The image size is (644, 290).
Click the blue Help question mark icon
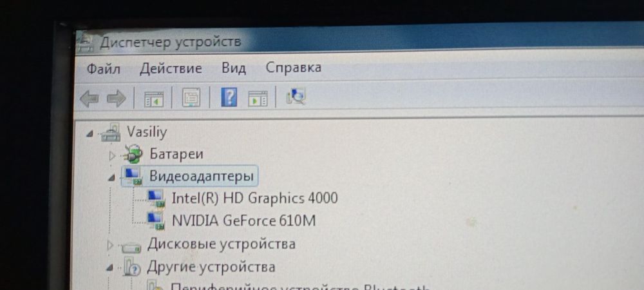click(229, 98)
